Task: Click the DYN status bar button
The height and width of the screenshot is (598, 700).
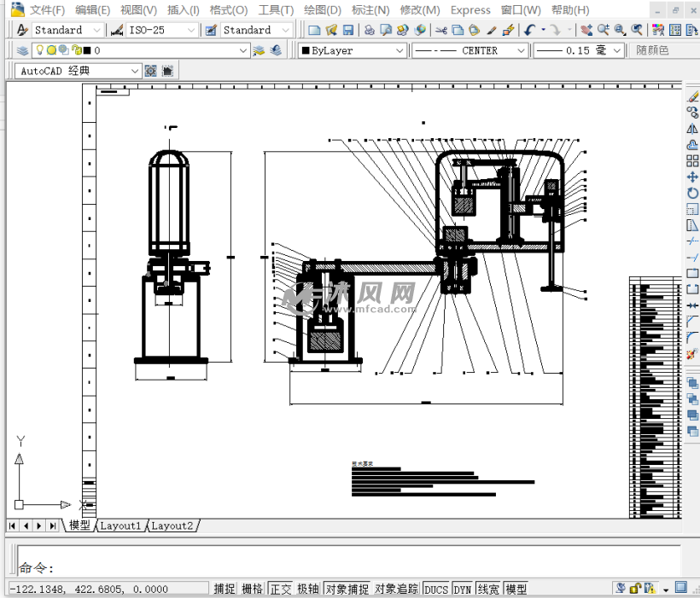Action: (462, 589)
